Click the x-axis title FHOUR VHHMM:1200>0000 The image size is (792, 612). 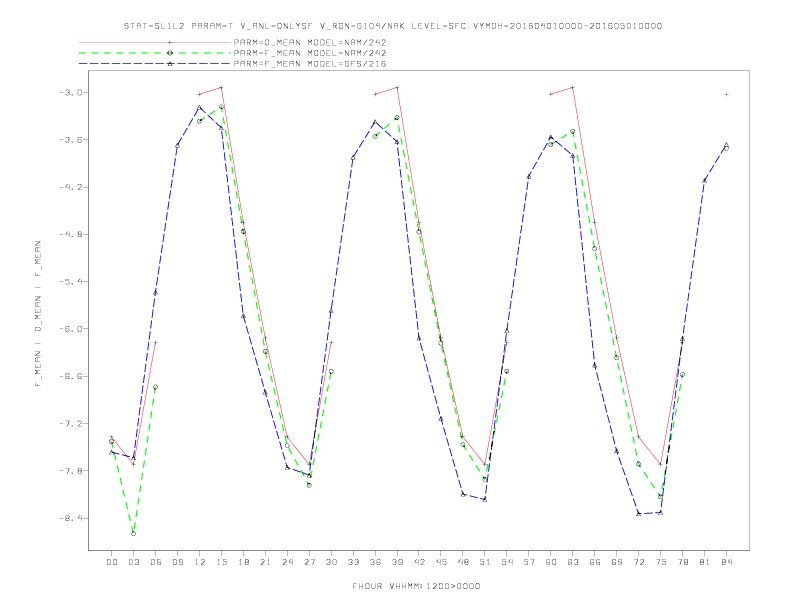416,586
